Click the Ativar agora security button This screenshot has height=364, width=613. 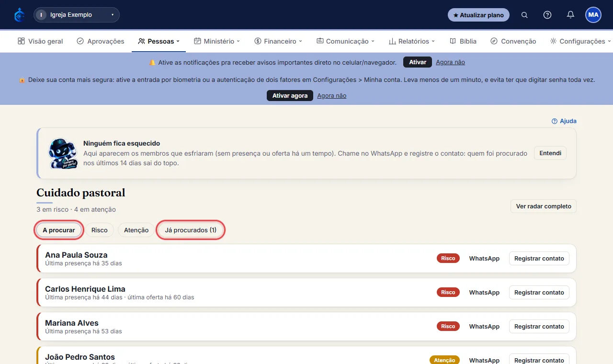[290, 96]
